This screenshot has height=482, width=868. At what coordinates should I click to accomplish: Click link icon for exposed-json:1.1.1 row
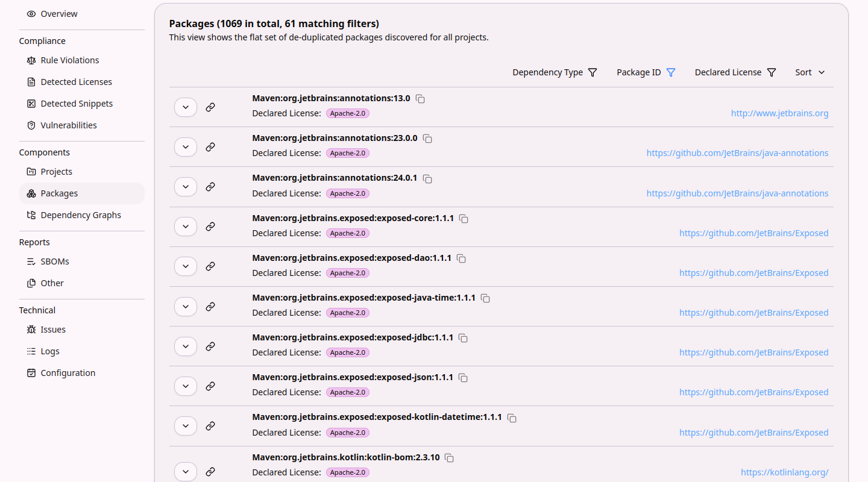[x=210, y=386]
